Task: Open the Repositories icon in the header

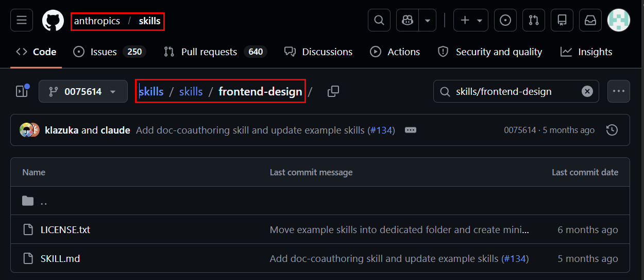Action: 562,20
